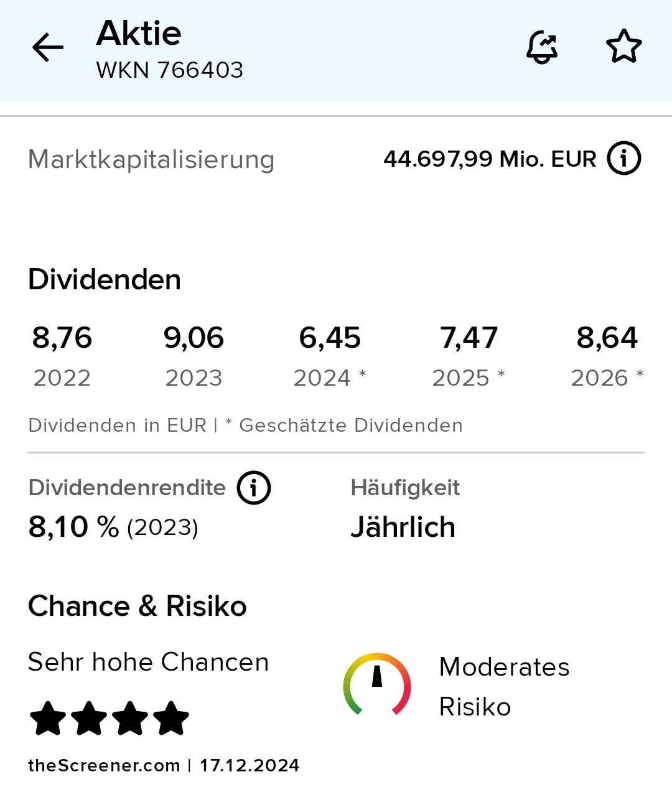The image size is (672, 805).
Task: Tap the Sehr hohe Chancen label
Action: [x=148, y=662]
